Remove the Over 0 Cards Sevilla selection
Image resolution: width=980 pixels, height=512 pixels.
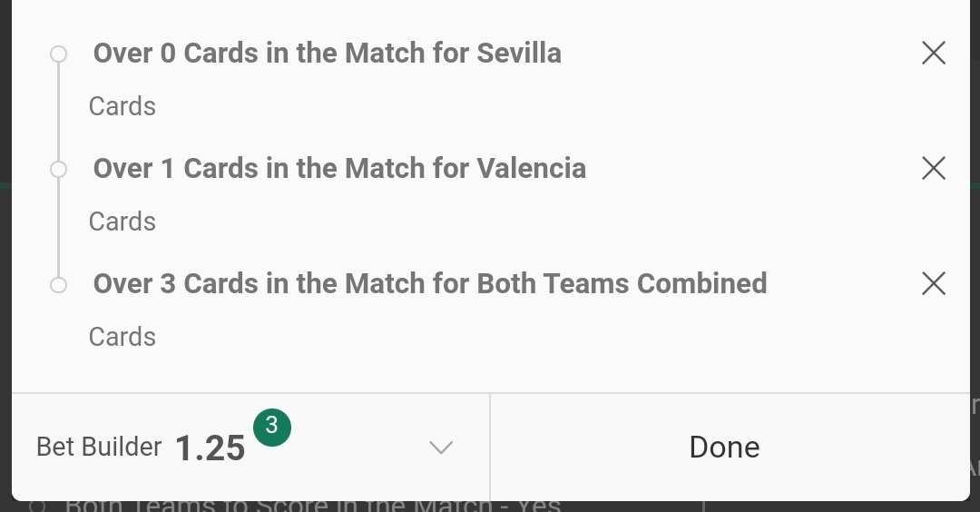coord(933,54)
